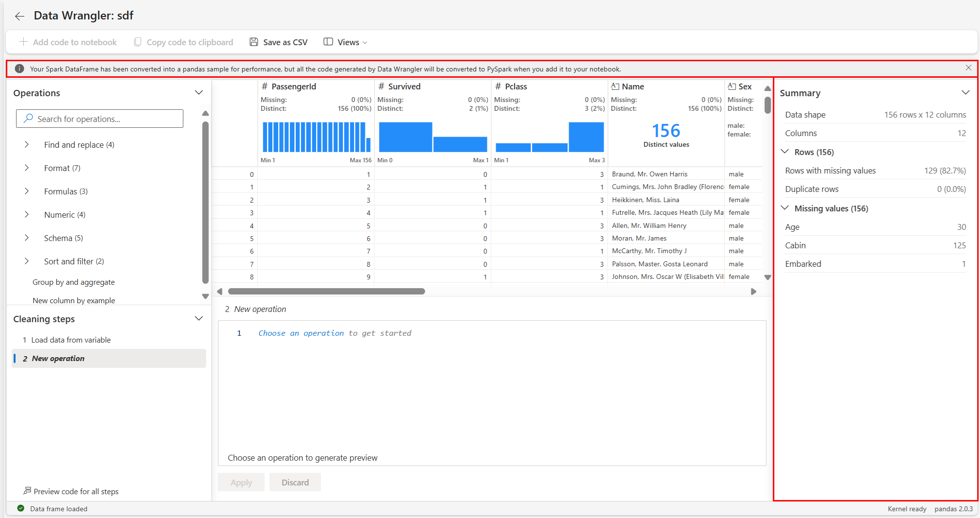The height and width of the screenshot is (518, 980).
Task: Click Copy code to clipboard
Action: click(184, 42)
